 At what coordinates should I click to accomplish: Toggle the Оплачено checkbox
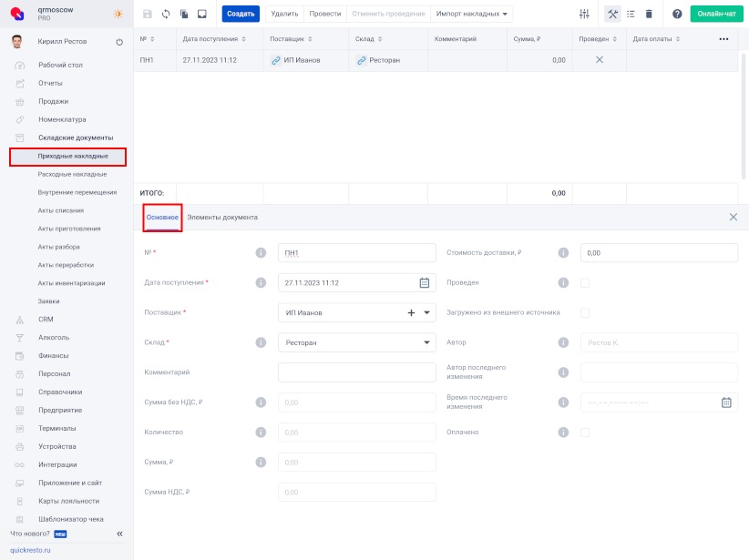coord(585,432)
